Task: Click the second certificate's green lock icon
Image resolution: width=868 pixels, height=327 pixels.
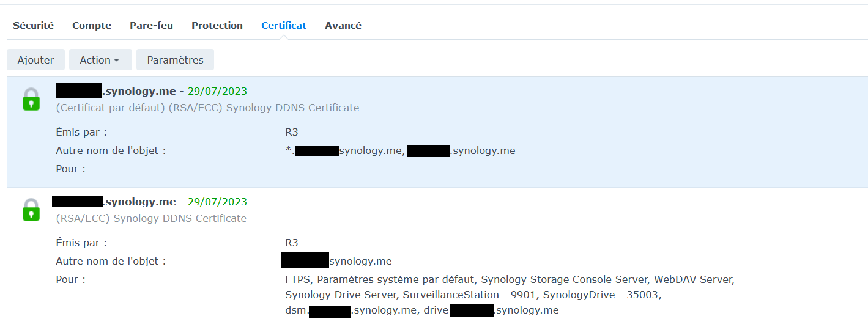Action: tap(31, 210)
